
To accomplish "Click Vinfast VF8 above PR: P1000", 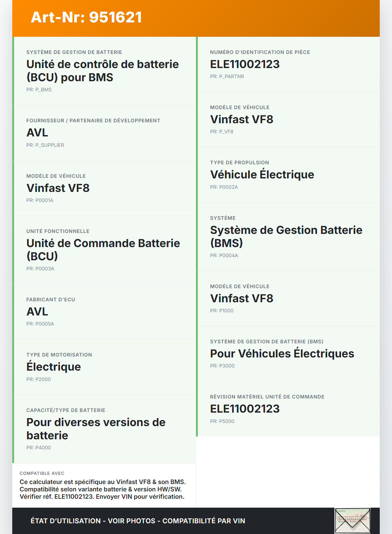I will point(241,298).
